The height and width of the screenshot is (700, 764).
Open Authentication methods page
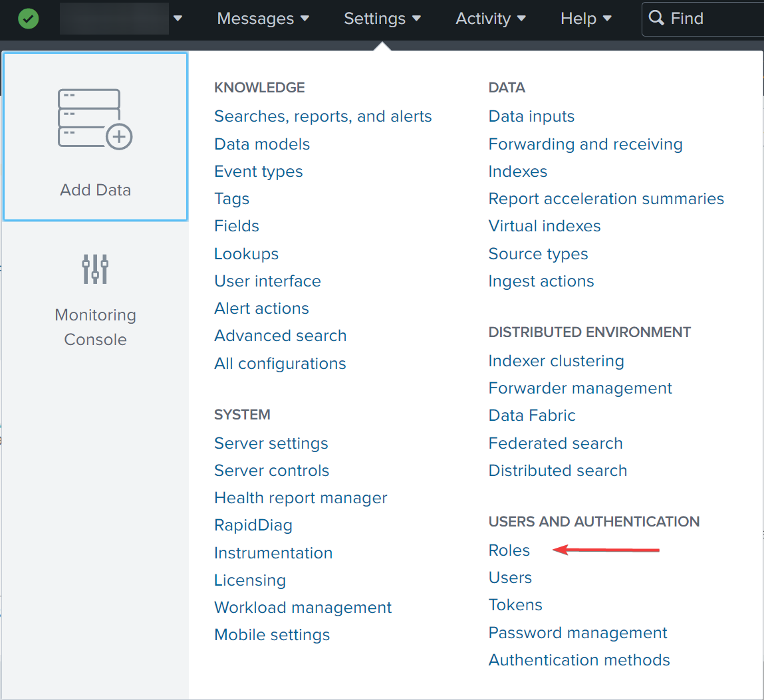(x=579, y=660)
